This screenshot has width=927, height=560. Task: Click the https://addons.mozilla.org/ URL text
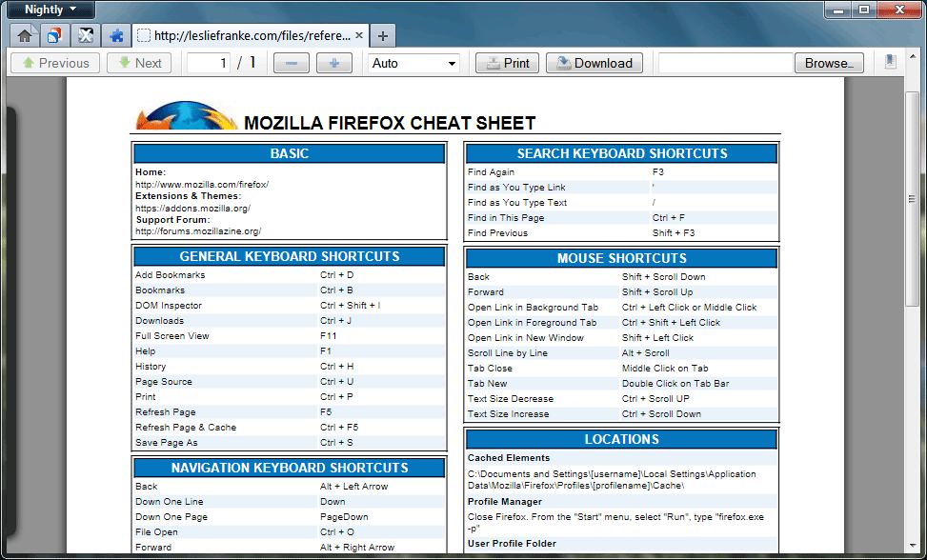(x=192, y=208)
